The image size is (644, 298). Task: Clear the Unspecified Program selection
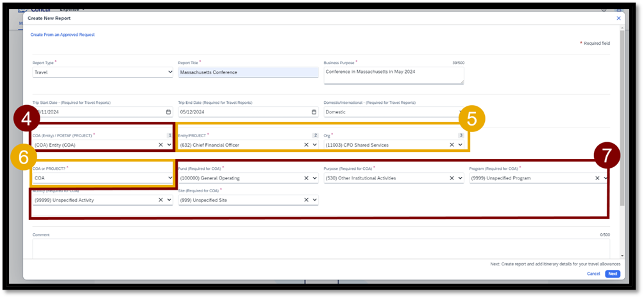pos(598,178)
